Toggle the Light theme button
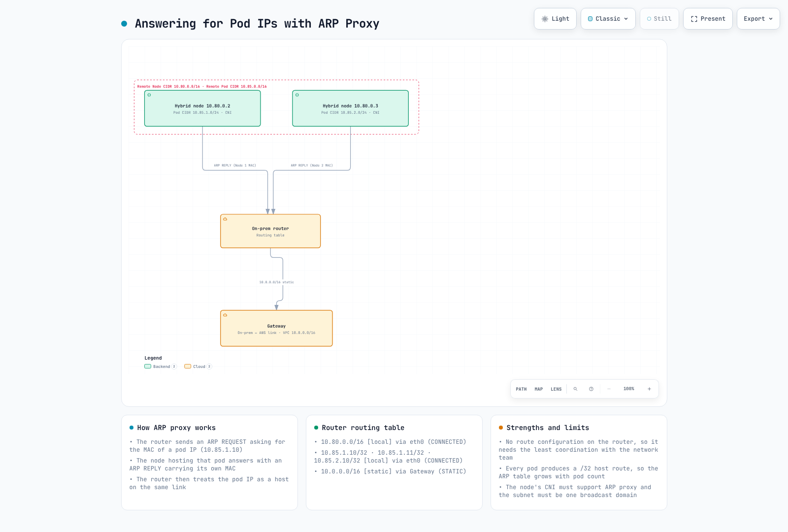This screenshot has height=532, width=788. [555, 19]
